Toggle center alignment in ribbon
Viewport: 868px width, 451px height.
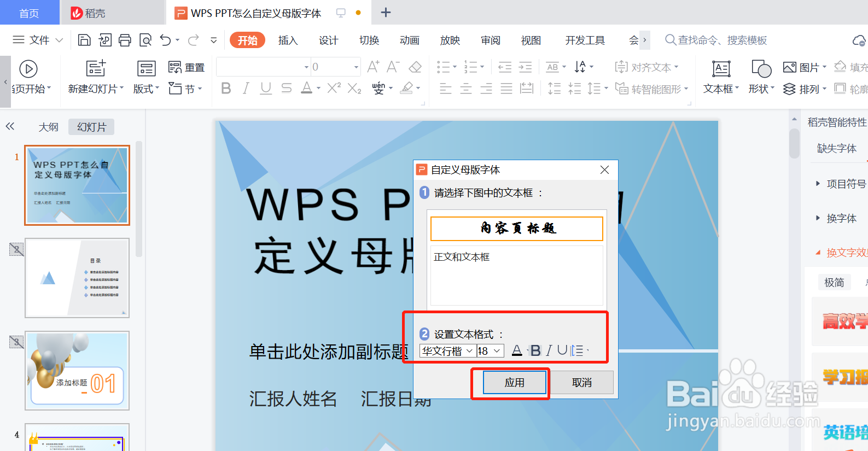point(466,88)
